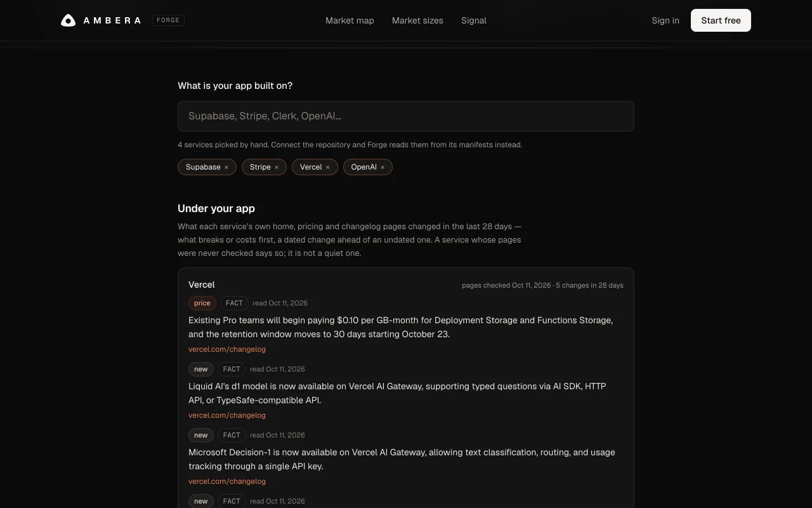Click the FACT badge on the price entry
The height and width of the screenshot is (508, 812).
click(x=234, y=303)
